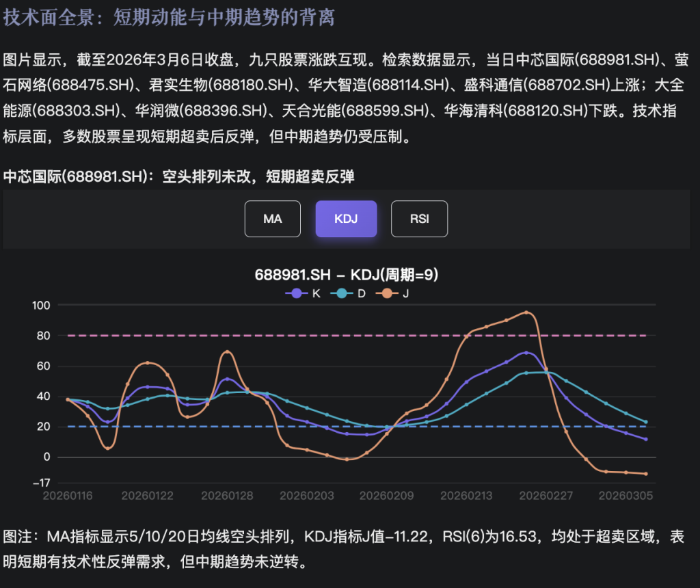Image resolution: width=700 pixels, height=588 pixels.
Task: Select the J line's highest peak point
Action: tap(526, 312)
